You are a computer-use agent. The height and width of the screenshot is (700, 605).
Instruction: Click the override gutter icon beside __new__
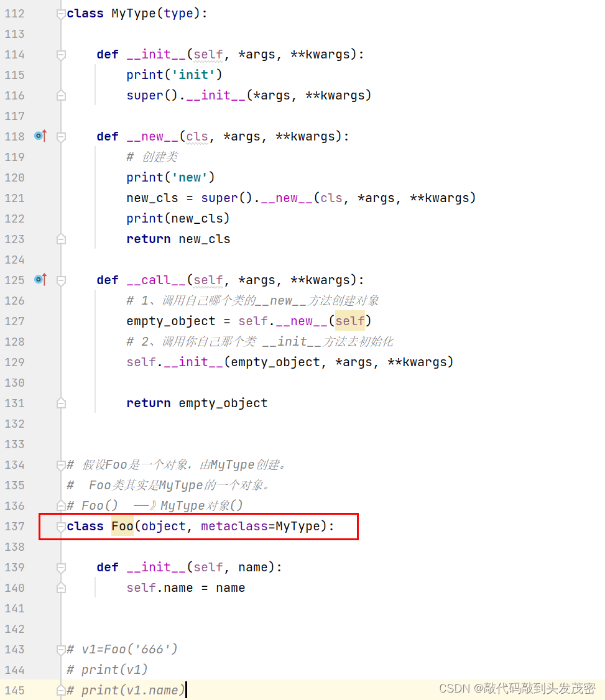(x=40, y=136)
